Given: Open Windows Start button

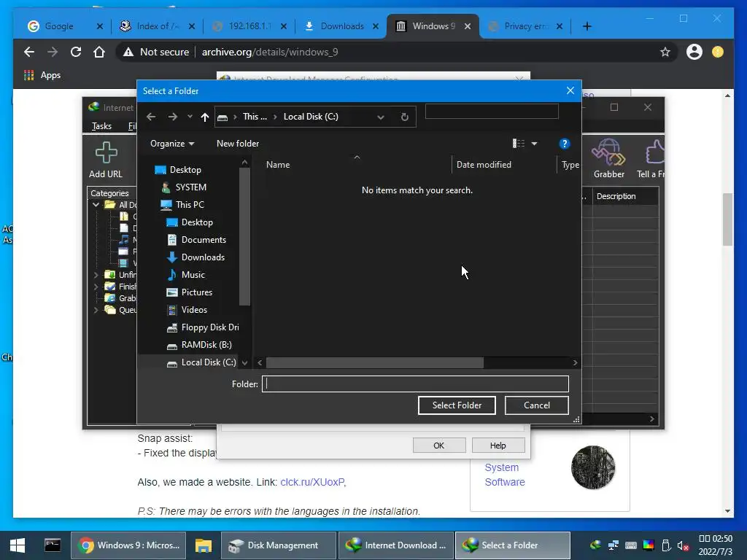Looking at the screenshot, I should point(18,545).
